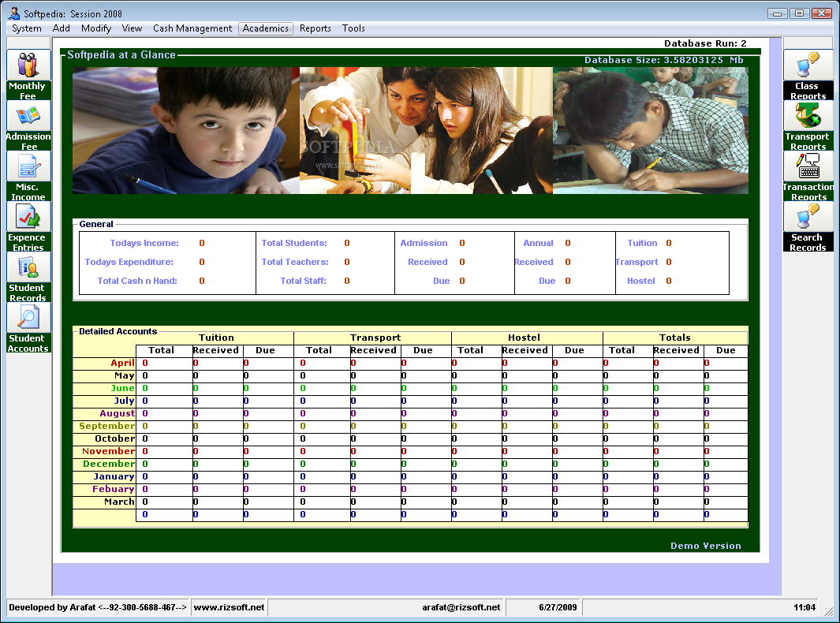Click the Hostel label in General
Screen dimensions: 840x623
pyautogui.click(x=640, y=281)
